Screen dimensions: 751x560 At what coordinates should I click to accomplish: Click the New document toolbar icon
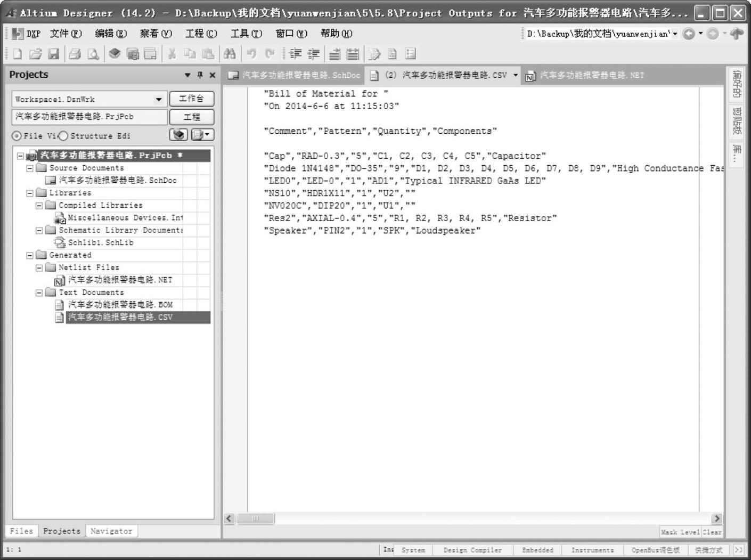tap(17, 54)
